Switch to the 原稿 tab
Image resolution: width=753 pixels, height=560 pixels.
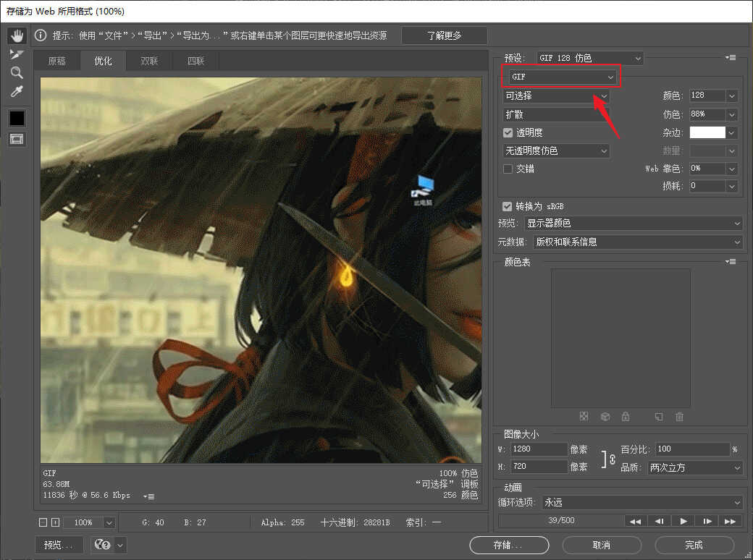56,61
